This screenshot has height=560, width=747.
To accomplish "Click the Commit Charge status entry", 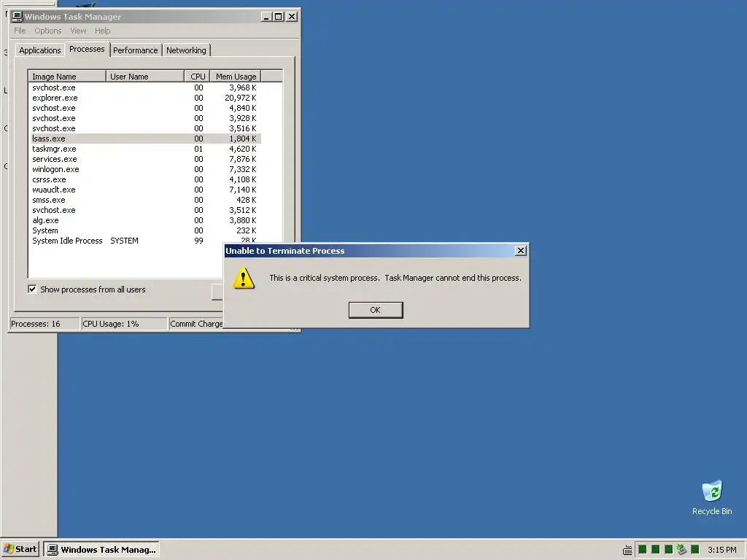I will tap(196, 324).
